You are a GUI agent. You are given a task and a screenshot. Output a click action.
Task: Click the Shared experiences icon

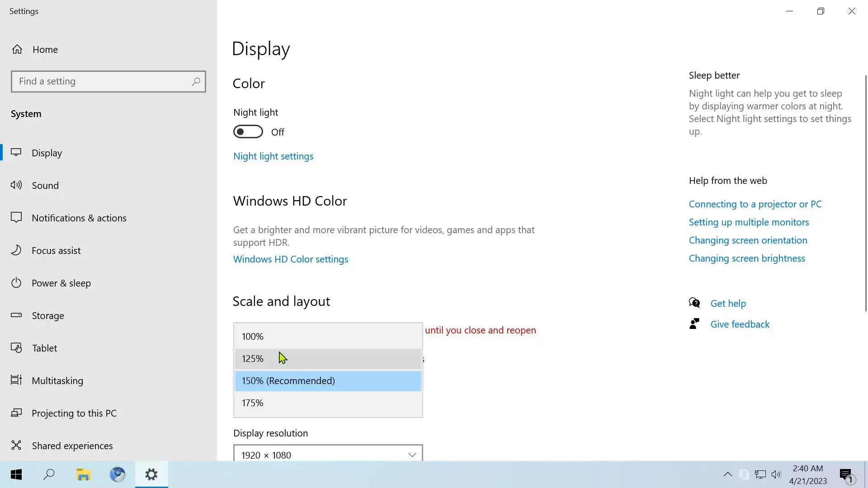16,446
